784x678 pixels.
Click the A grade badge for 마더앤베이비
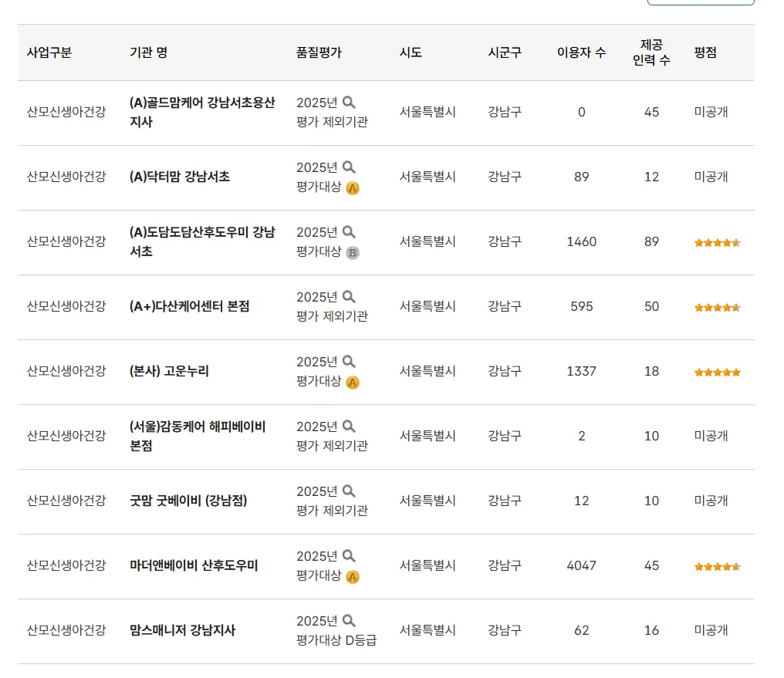[x=353, y=576]
